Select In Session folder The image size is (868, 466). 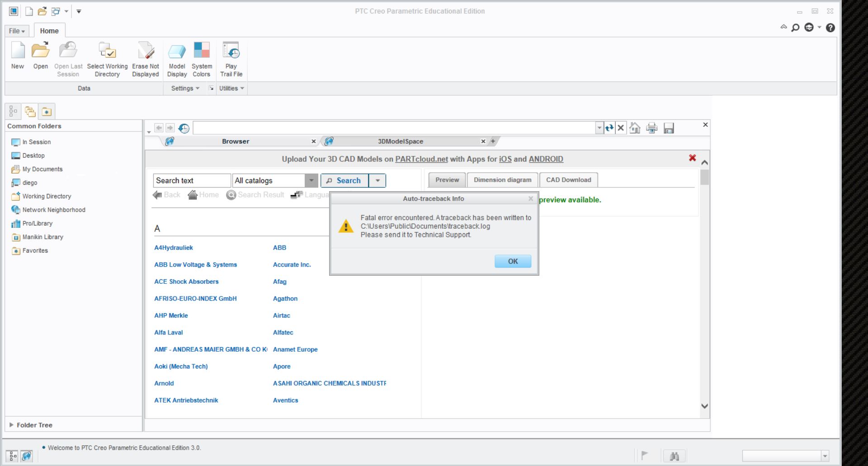[x=31, y=142]
